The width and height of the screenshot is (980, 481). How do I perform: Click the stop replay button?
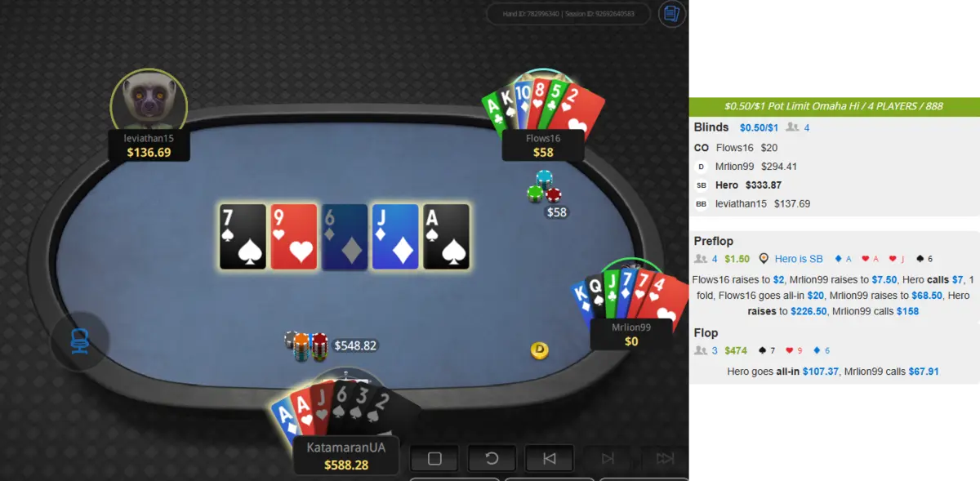434,458
